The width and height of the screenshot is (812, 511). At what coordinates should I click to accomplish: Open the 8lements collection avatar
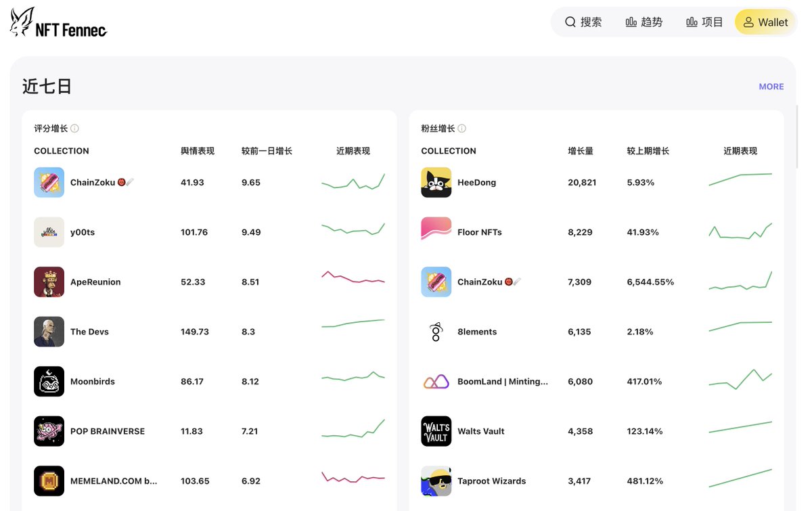coord(436,332)
